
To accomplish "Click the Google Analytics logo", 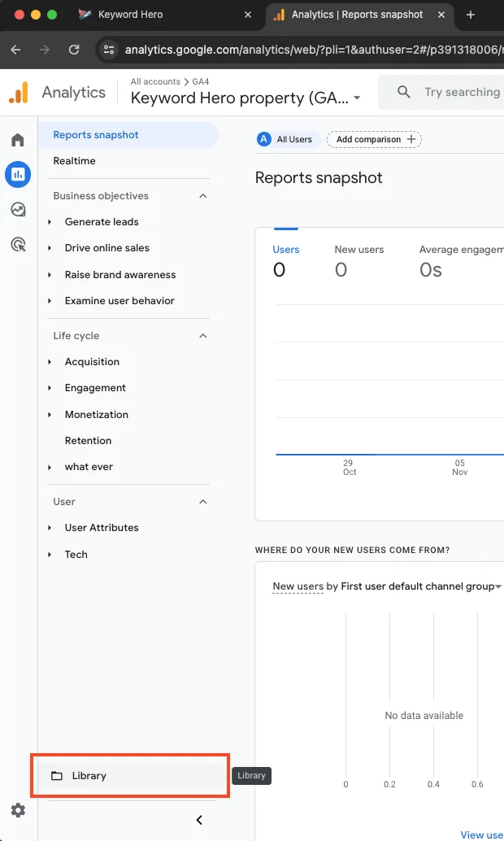I will click(x=18, y=92).
